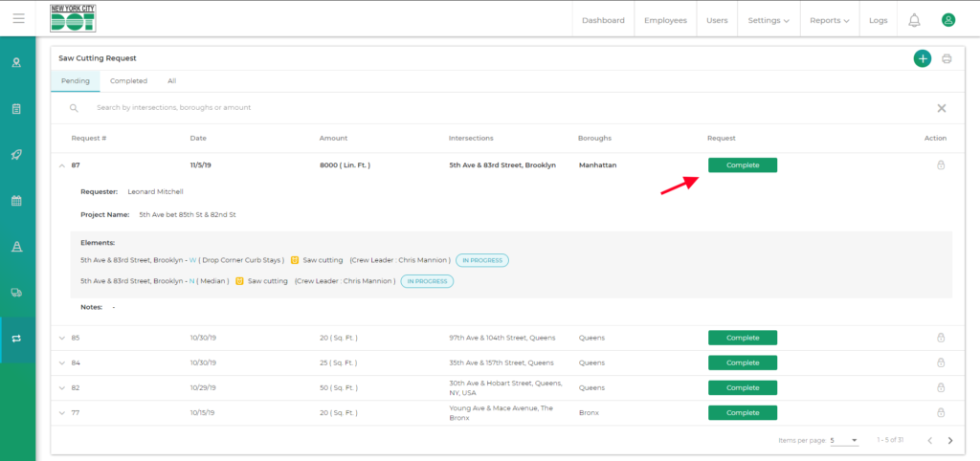Switch to the All tab
Screen dimensions: 980x461
tap(171, 81)
